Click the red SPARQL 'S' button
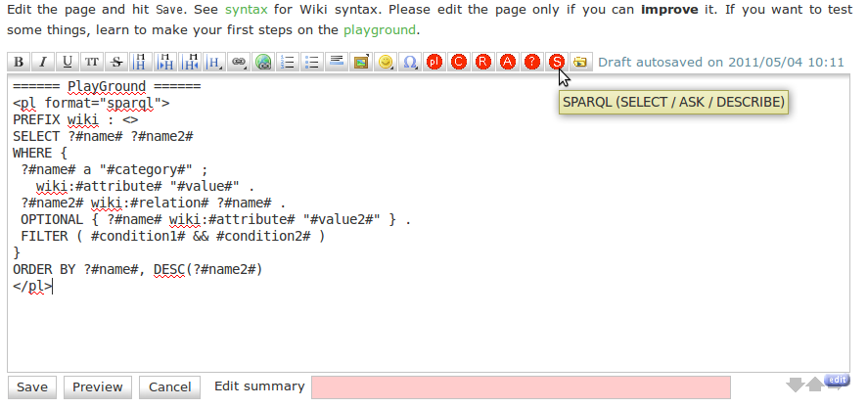Viewport: 868px width, 408px height. pos(557,62)
